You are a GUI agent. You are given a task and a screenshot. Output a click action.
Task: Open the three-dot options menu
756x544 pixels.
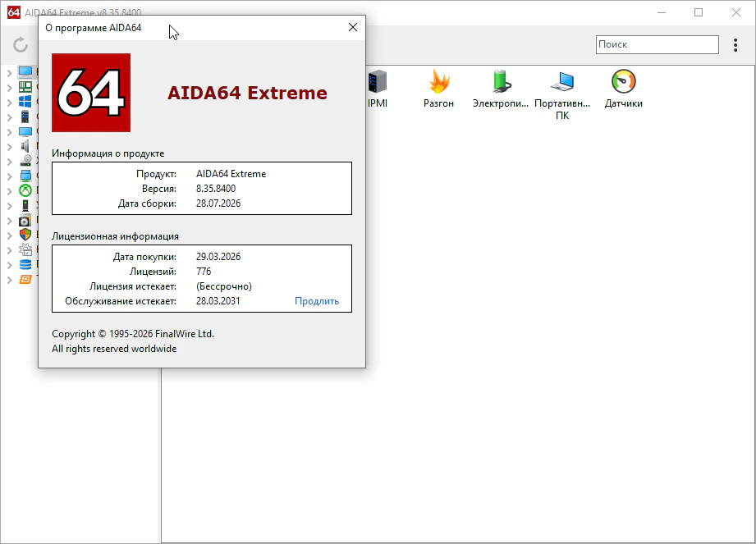[735, 45]
